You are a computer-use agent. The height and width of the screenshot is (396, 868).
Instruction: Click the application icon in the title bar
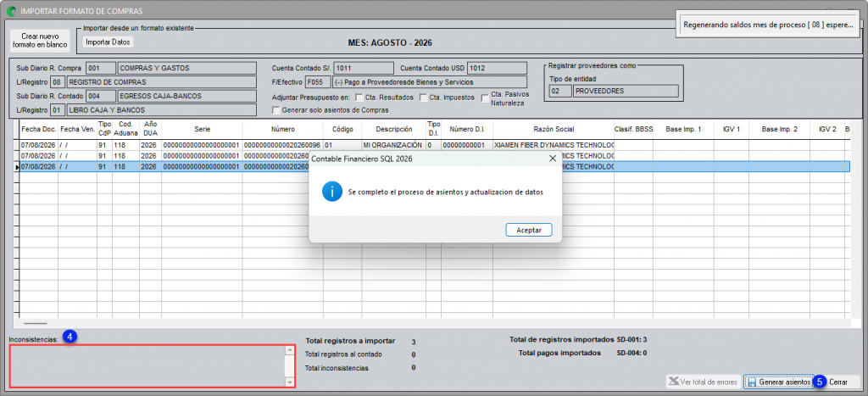click(x=10, y=10)
